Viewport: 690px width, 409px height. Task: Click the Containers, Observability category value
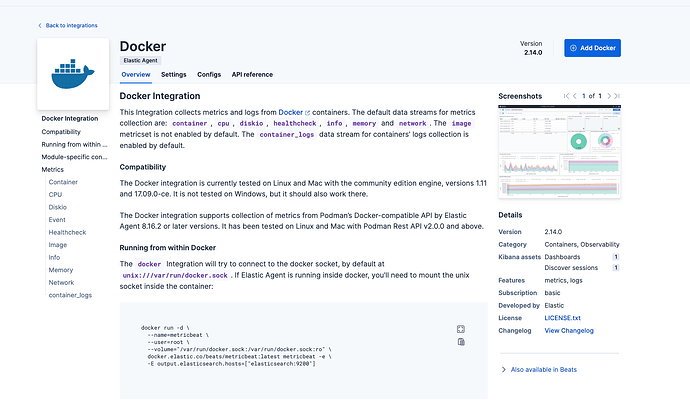pos(582,244)
